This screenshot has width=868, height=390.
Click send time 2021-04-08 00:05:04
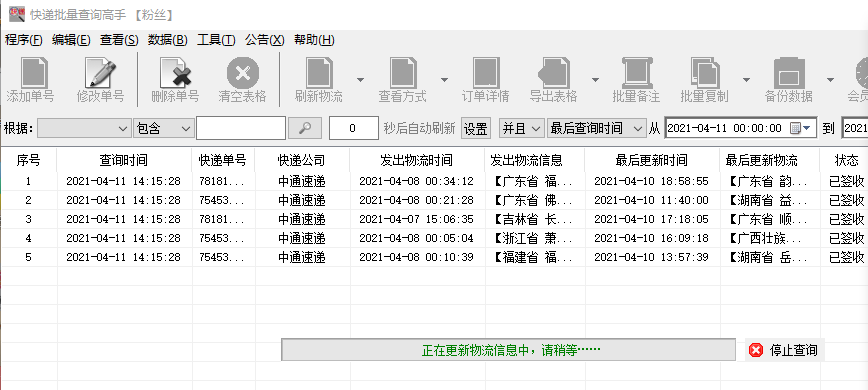[x=417, y=238]
